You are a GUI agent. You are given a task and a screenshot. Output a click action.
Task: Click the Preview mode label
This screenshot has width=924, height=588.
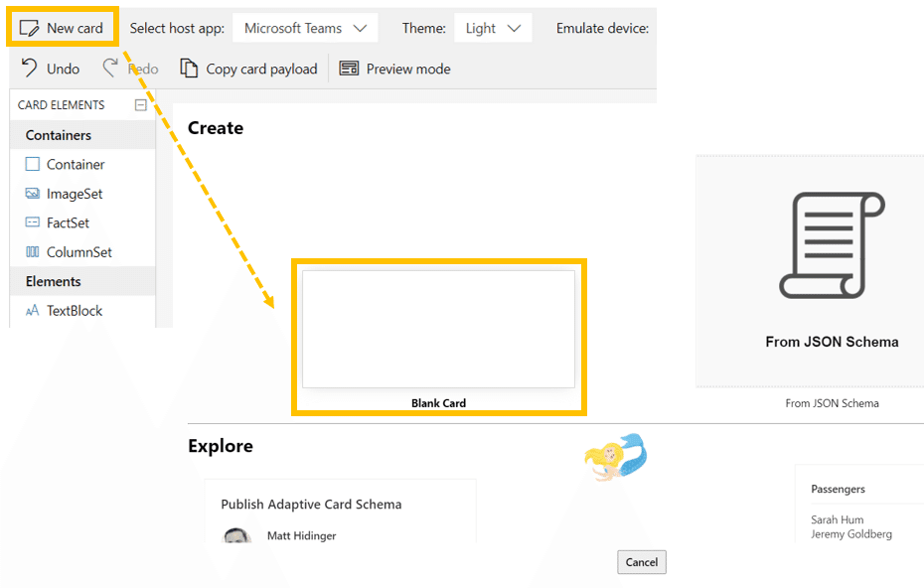tap(408, 69)
